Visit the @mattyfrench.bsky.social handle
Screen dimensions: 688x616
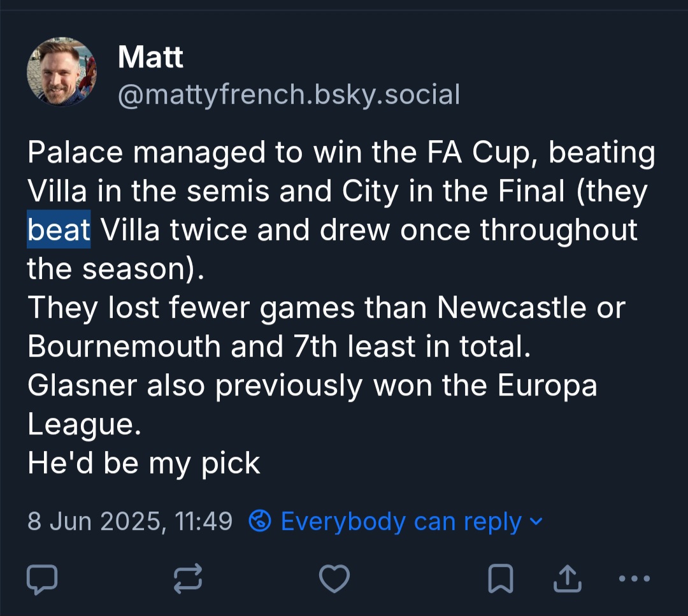point(289,95)
